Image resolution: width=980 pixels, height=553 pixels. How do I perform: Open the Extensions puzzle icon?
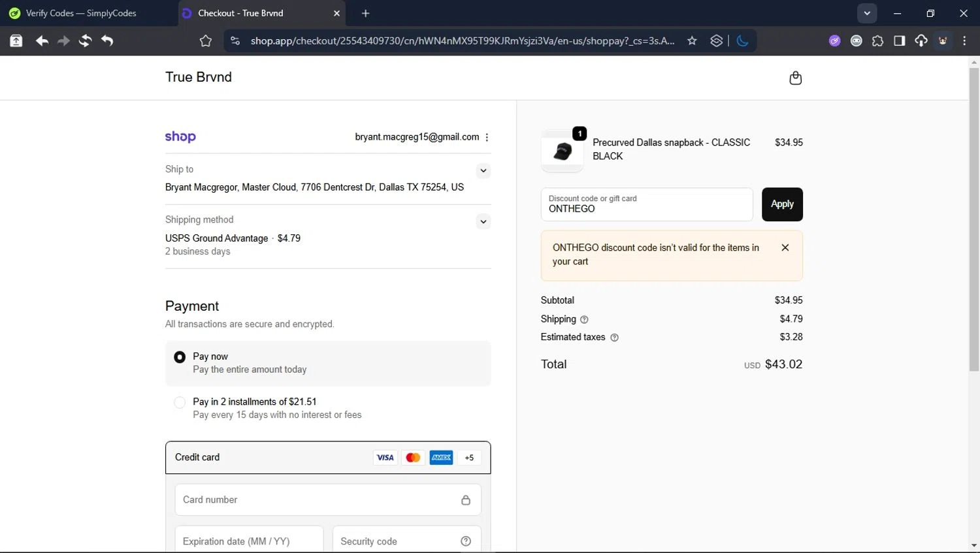[877, 40]
